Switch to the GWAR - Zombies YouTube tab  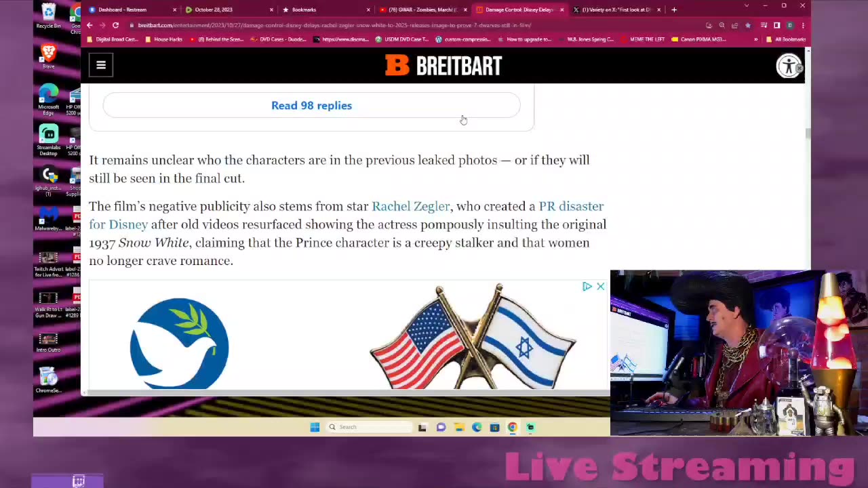click(x=422, y=9)
